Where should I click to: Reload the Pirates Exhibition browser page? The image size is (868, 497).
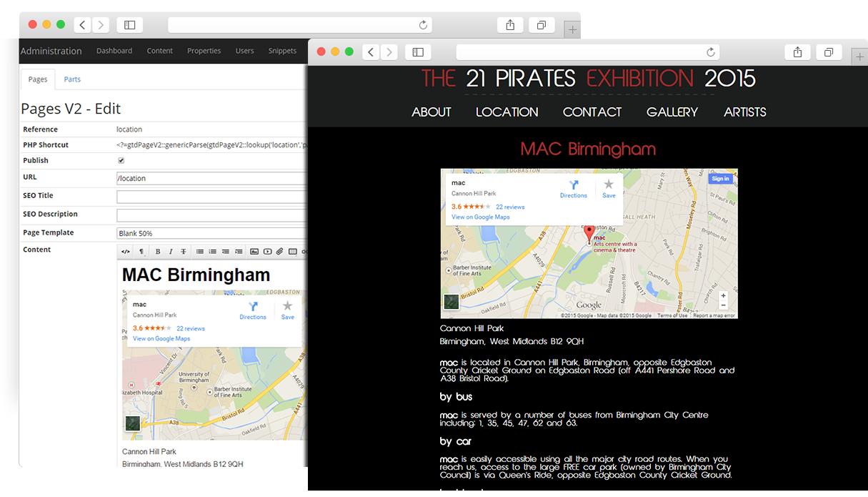710,52
